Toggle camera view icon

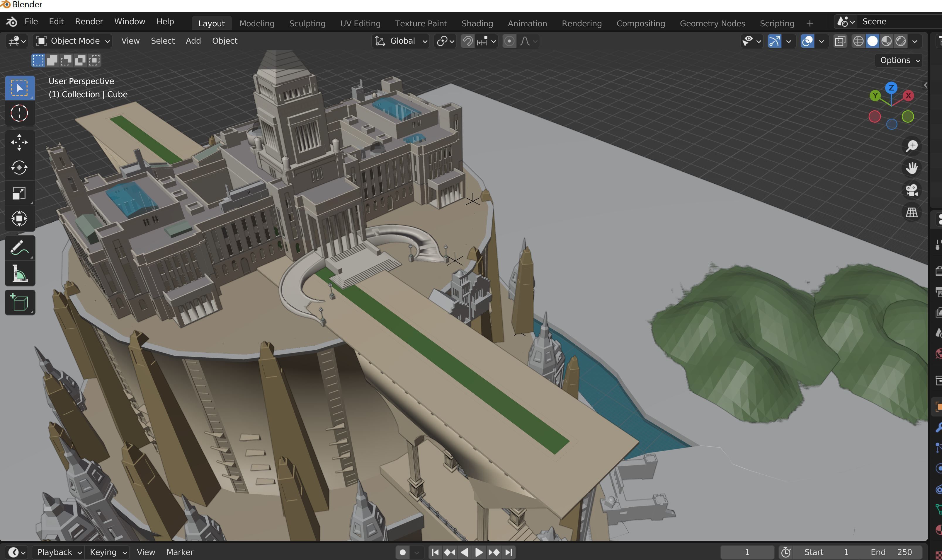912,190
